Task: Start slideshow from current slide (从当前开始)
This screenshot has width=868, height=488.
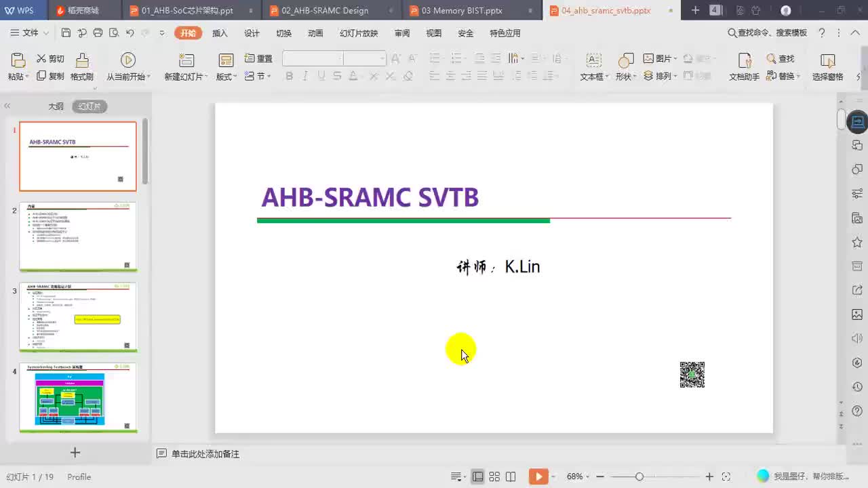Action: (127, 67)
